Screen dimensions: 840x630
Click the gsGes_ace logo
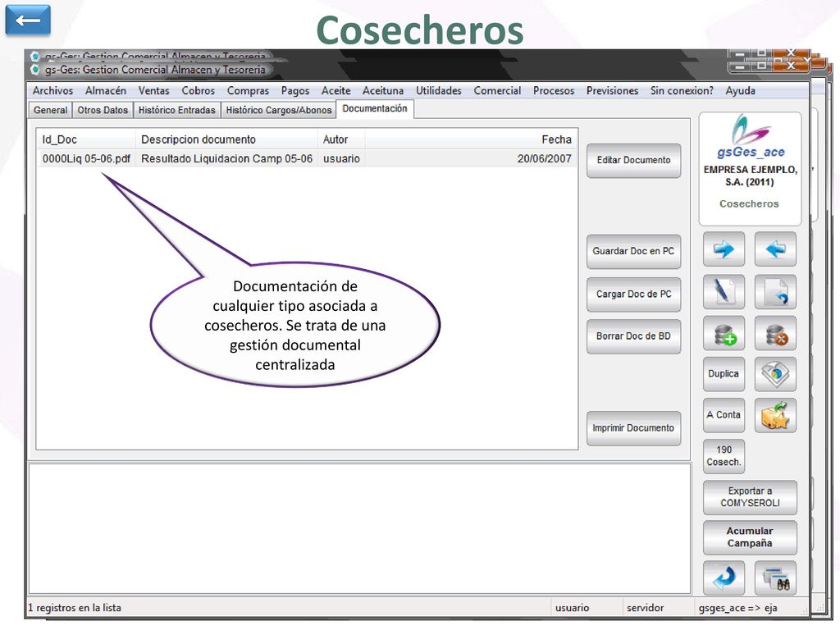pyautogui.click(x=751, y=137)
